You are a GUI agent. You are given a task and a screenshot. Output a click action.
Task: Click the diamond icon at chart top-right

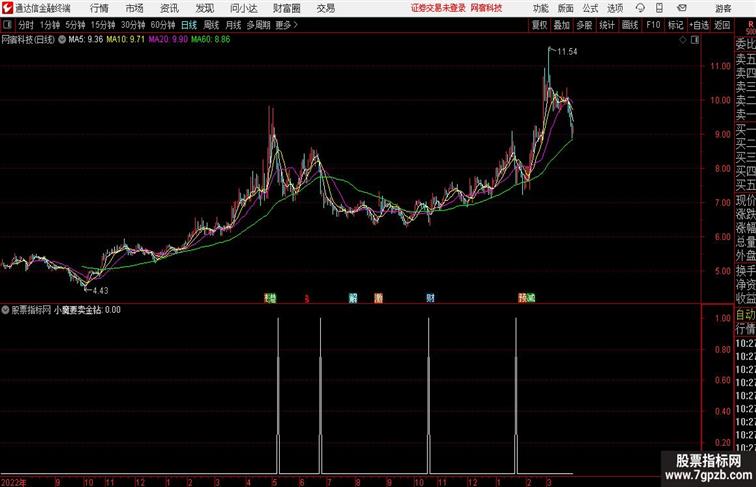pos(683,40)
